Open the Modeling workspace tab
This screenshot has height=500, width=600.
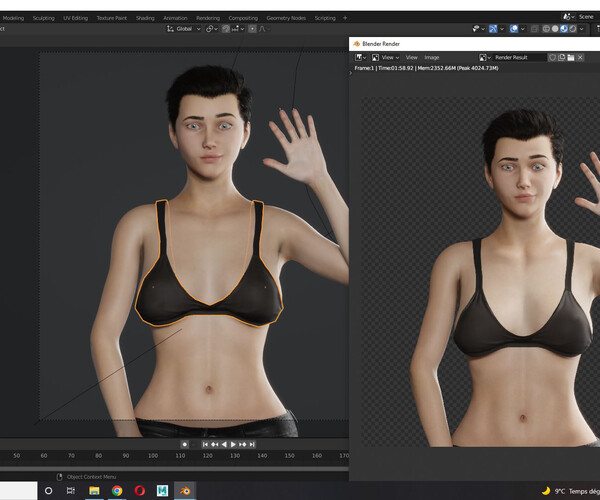click(13, 18)
